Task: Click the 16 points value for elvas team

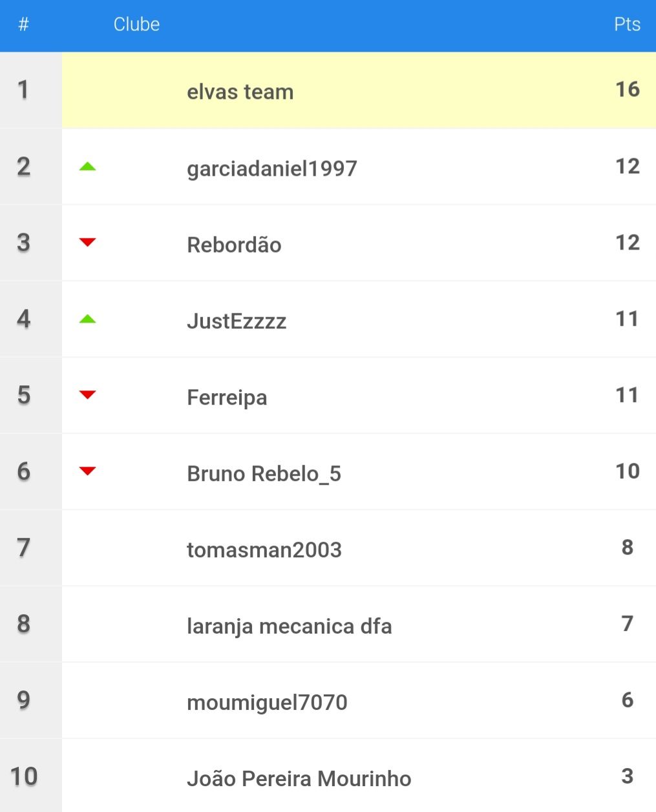Action: click(627, 89)
